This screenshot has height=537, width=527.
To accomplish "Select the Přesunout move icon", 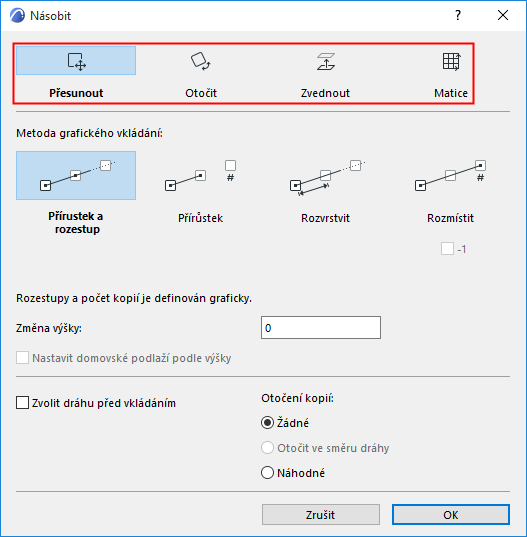I will [x=76, y=61].
